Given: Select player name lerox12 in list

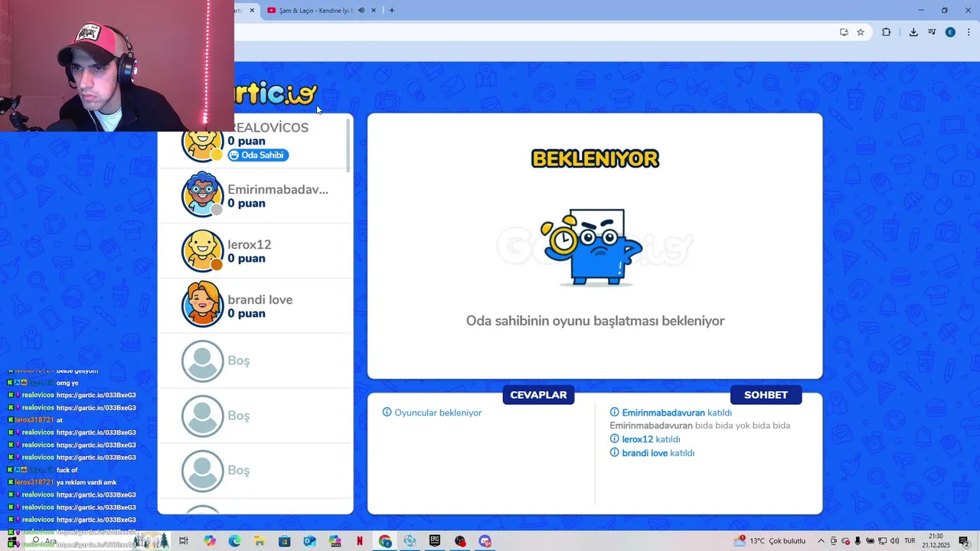Looking at the screenshot, I should click(250, 245).
